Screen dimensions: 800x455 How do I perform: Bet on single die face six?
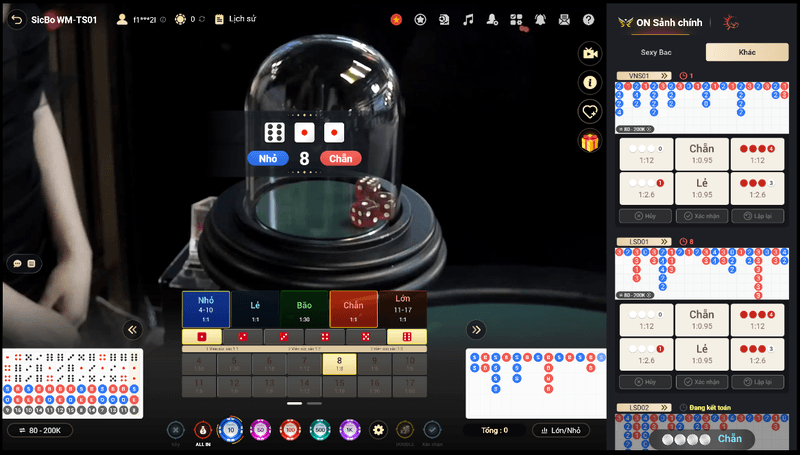[x=407, y=337]
